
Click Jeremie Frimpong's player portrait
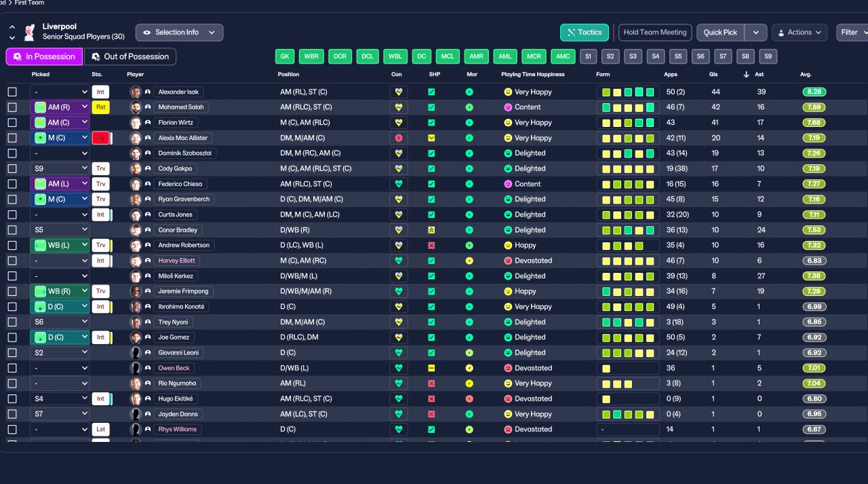[x=136, y=291]
